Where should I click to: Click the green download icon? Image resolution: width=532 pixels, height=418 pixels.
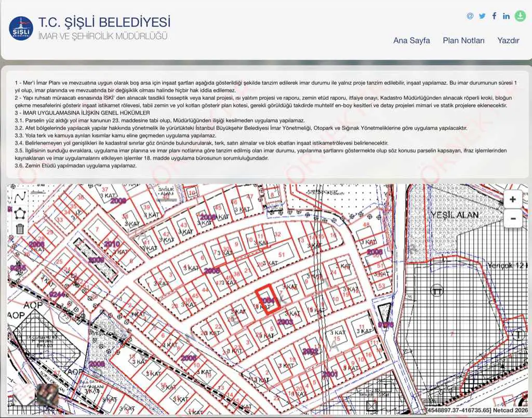pos(520,16)
